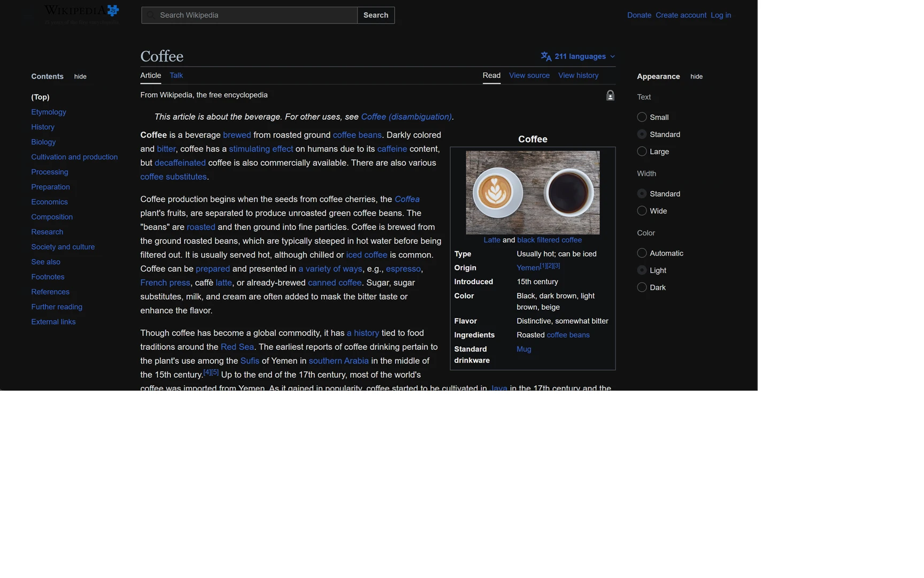
Task: Open the View history tab
Action: (578, 75)
